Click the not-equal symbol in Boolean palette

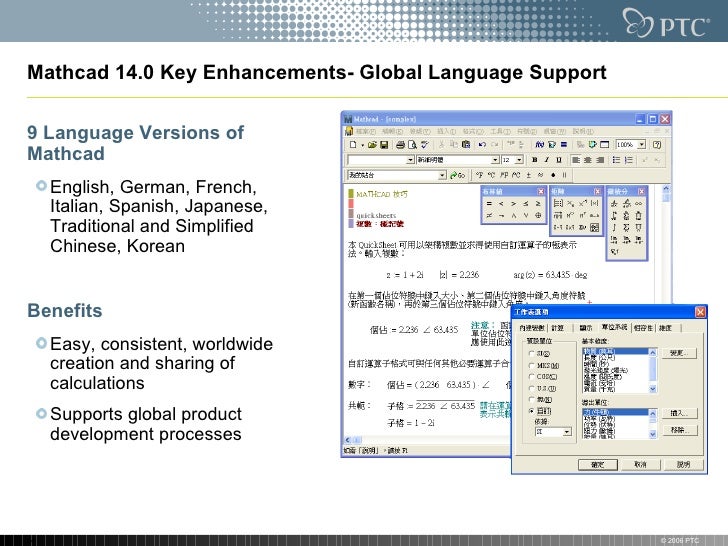(x=489, y=215)
